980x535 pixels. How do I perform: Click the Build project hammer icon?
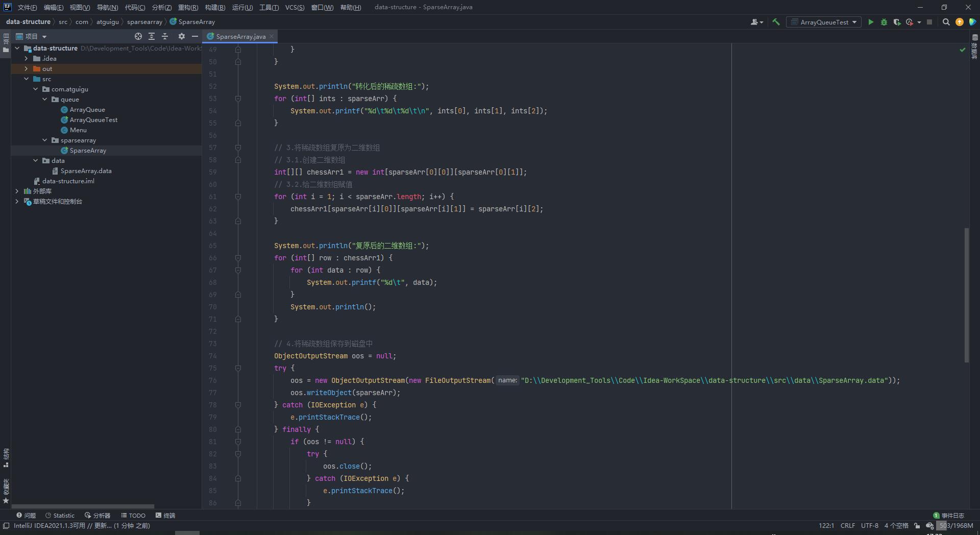click(776, 22)
